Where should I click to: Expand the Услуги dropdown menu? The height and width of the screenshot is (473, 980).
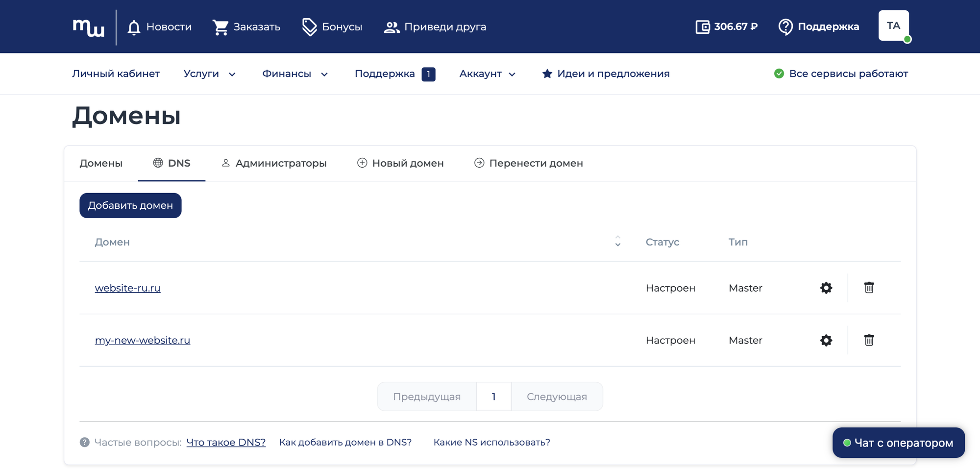click(210, 74)
